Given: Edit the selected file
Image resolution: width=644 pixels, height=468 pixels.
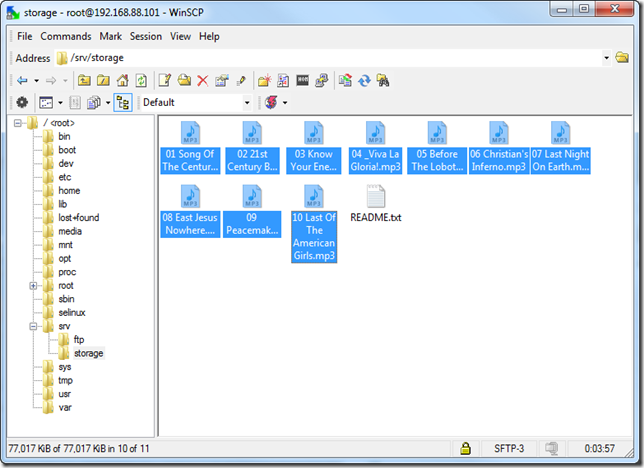Looking at the screenshot, I should click(x=165, y=81).
